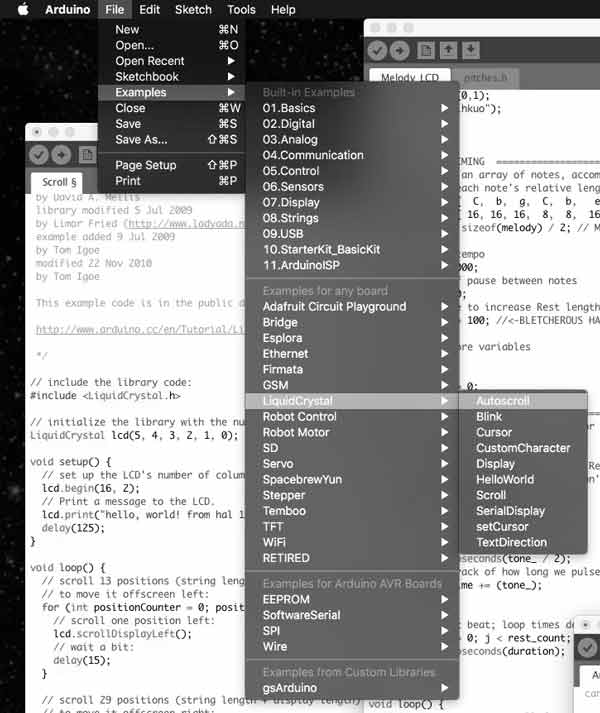Open Servo library examples
600x713 pixels.
click(352, 464)
